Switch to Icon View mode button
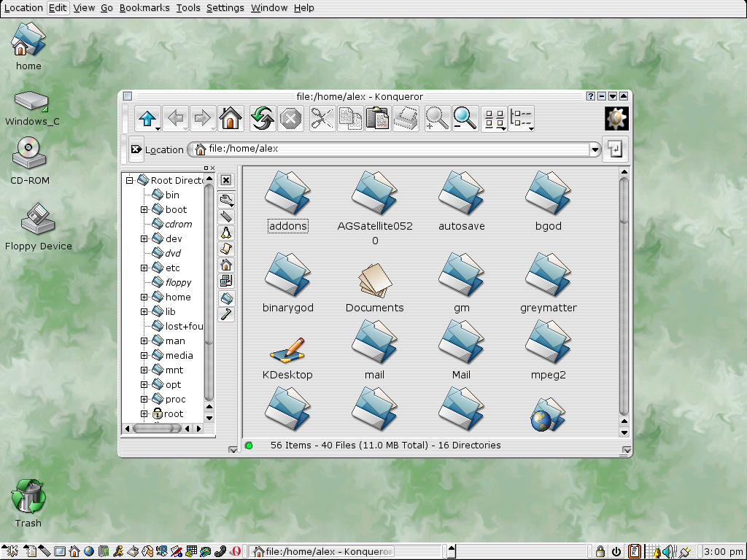This screenshot has height=560, width=747. (494, 119)
